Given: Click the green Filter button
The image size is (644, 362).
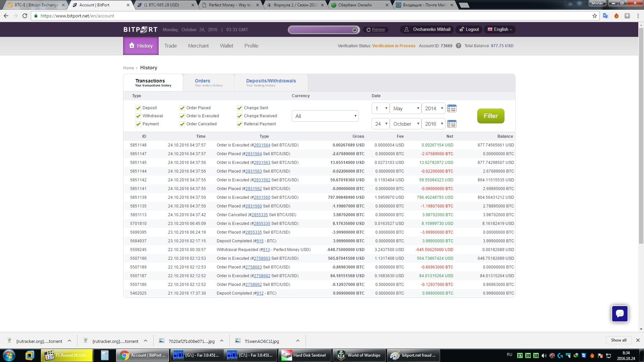Looking at the screenshot, I should pos(491,116).
